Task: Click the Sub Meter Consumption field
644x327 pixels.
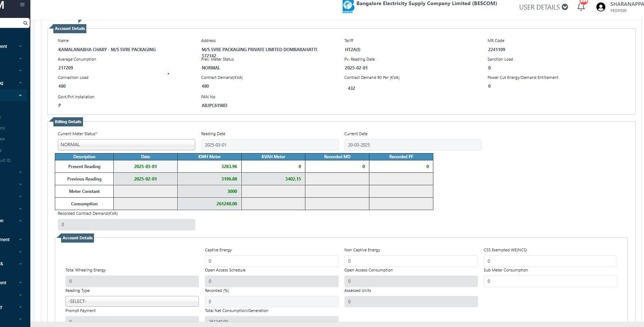Action: pyautogui.click(x=550, y=281)
